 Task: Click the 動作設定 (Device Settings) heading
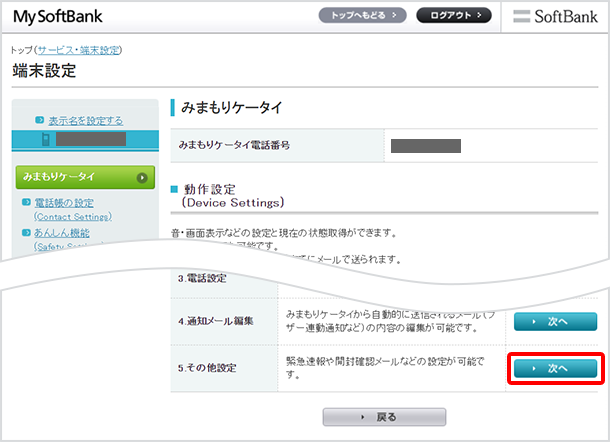point(233,196)
